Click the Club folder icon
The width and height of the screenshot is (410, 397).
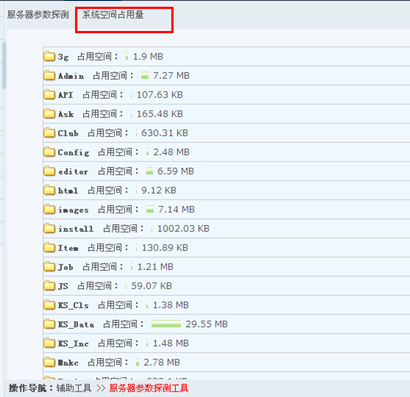pyautogui.click(x=49, y=133)
